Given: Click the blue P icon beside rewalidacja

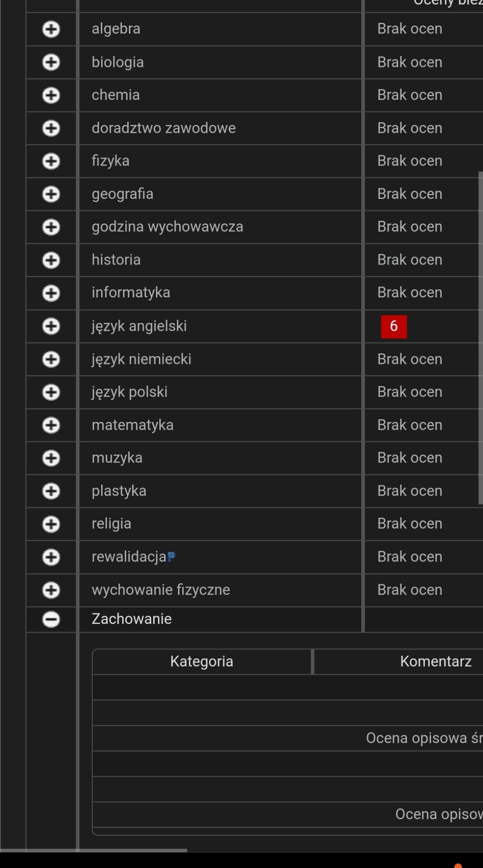Looking at the screenshot, I should pos(171,556).
